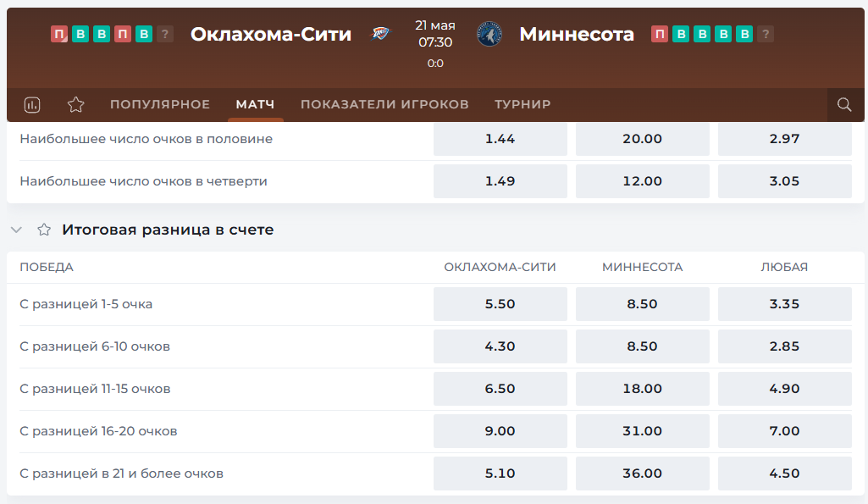This screenshot has height=504, width=868.
Task: Pick 2.85 any team by 6-10 очков
Action: 785,346
